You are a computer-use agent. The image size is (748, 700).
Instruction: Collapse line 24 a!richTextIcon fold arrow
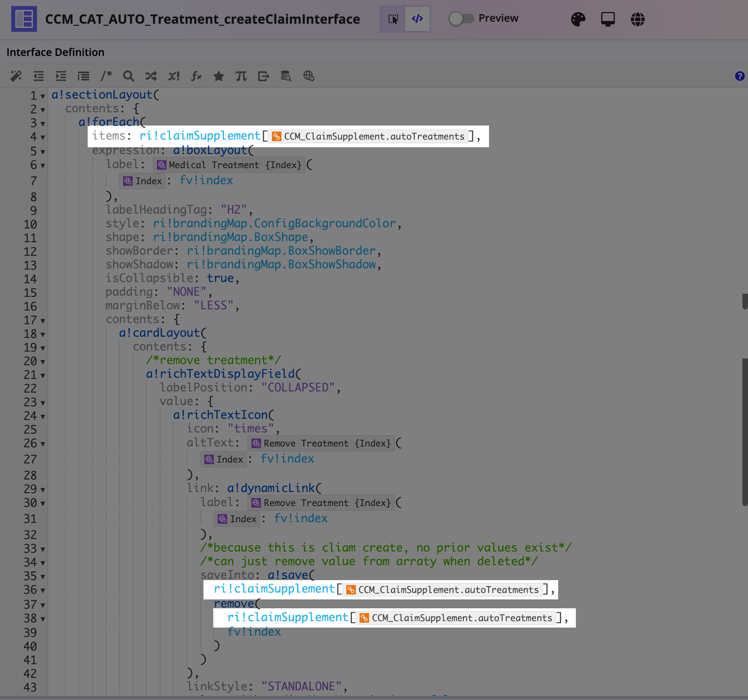pos(43,417)
